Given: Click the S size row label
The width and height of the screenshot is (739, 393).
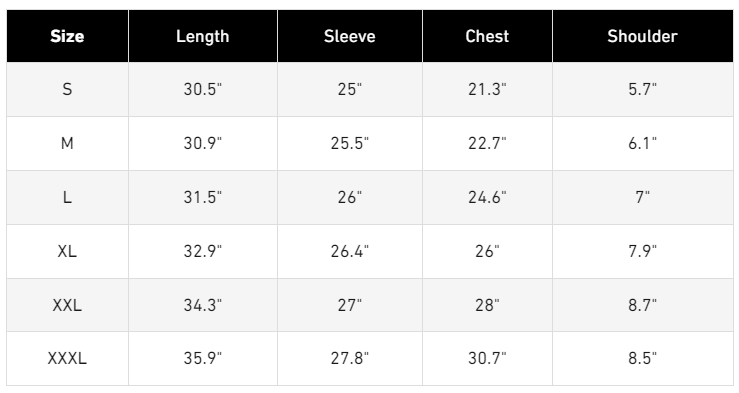Looking at the screenshot, I should [x=67, y=89].
